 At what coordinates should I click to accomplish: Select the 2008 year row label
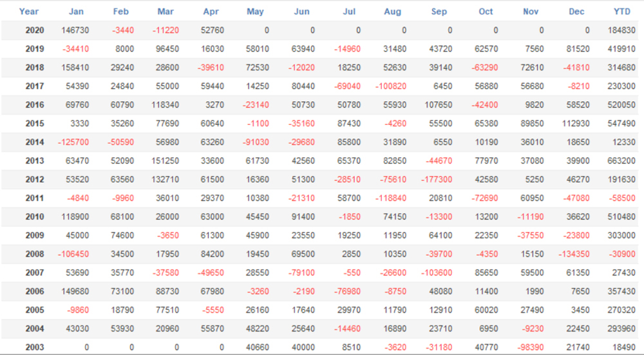coord(35,254)
